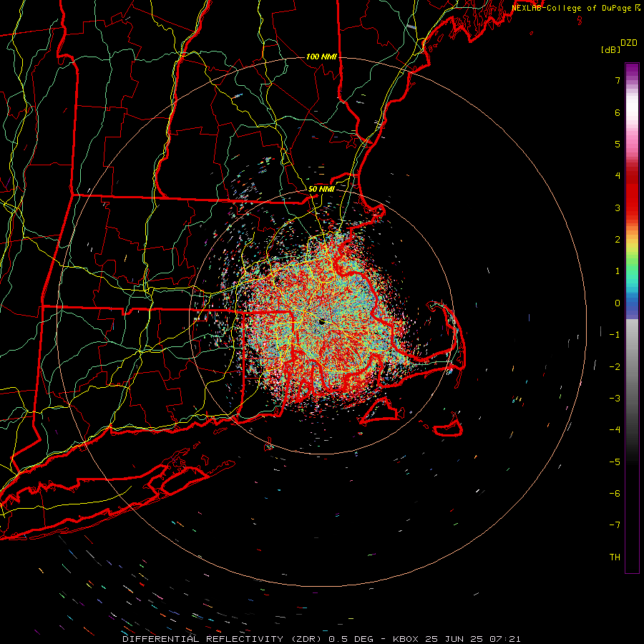This screenshot has width=644, height=644.
Task: Click the 3 value on the scale
Action: (x=618, y=208)
